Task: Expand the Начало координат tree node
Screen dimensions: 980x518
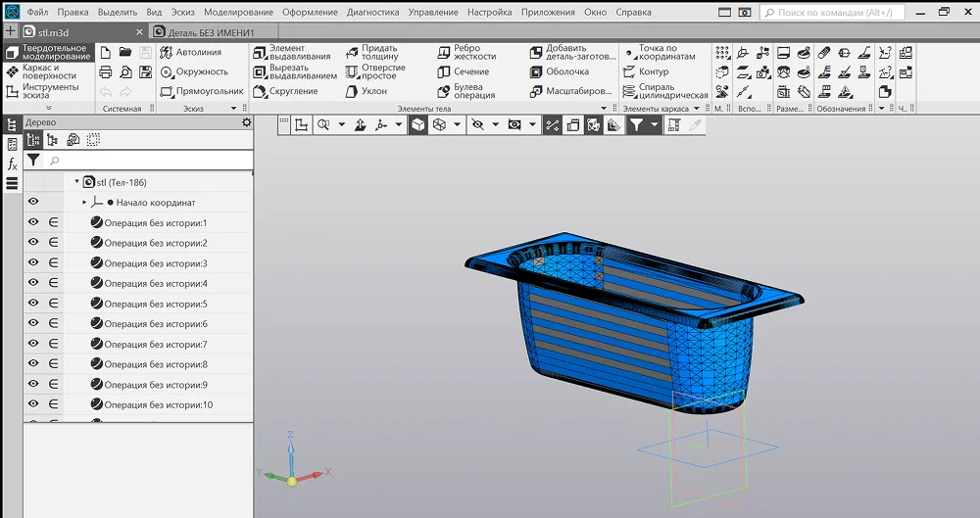Action: tap(84, 202)
